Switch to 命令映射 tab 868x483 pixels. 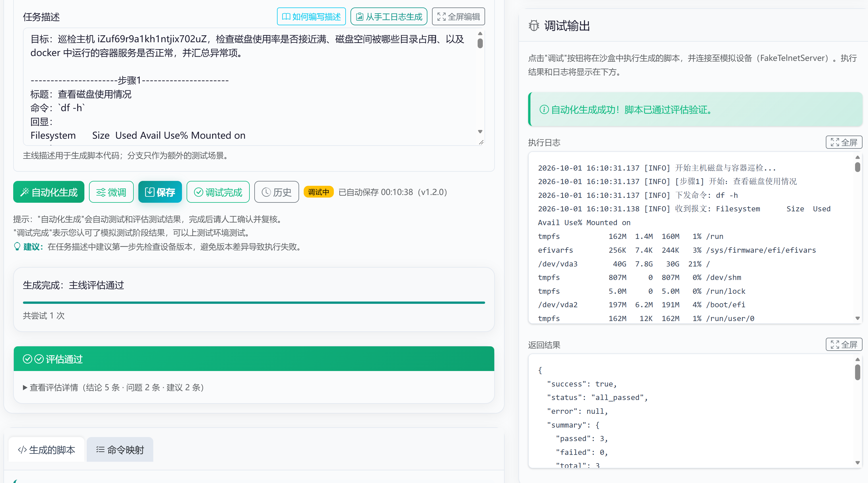pyautogui.click(x=120, y=450)
